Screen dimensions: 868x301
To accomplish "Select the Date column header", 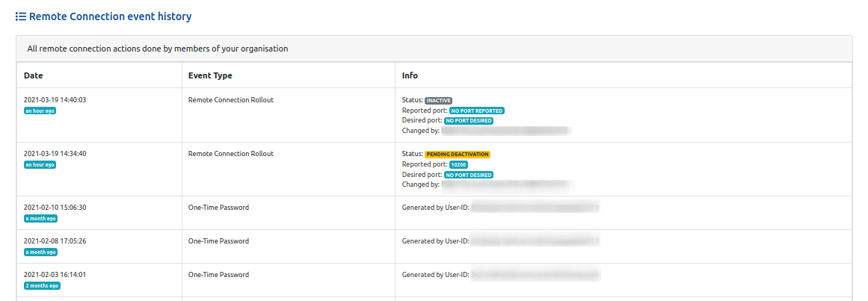I will (34, 75).
